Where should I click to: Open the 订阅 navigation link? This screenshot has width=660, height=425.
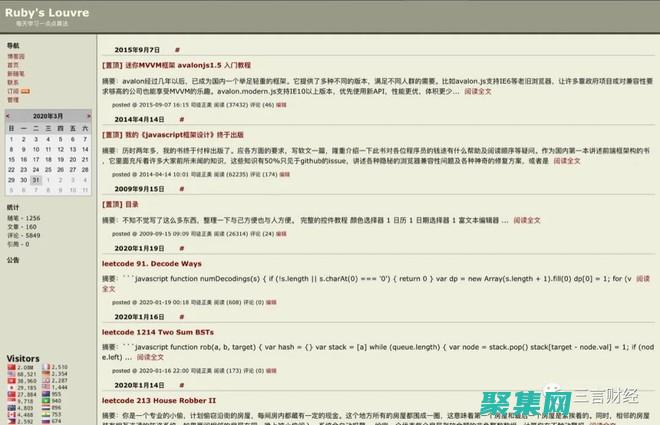13,91
